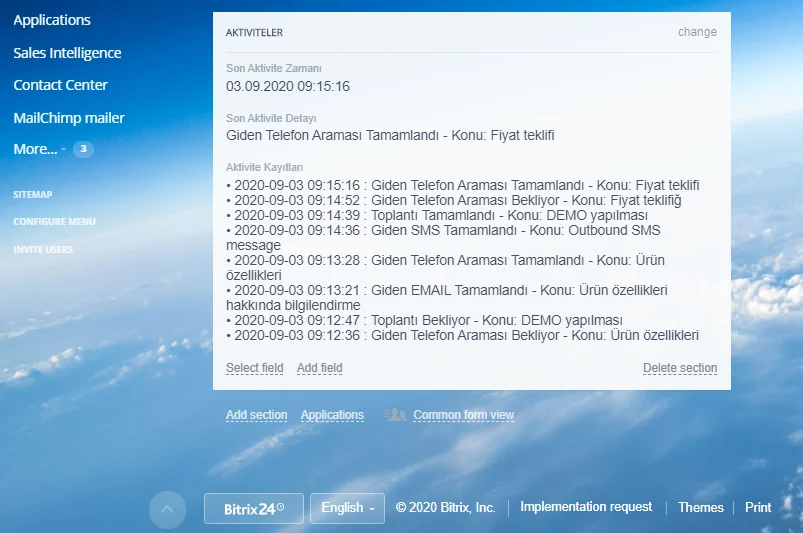Click CONFIGURE MENU in sidebar
The height and width of the screenshot is (533, 803).
click(x=54, y=222)
